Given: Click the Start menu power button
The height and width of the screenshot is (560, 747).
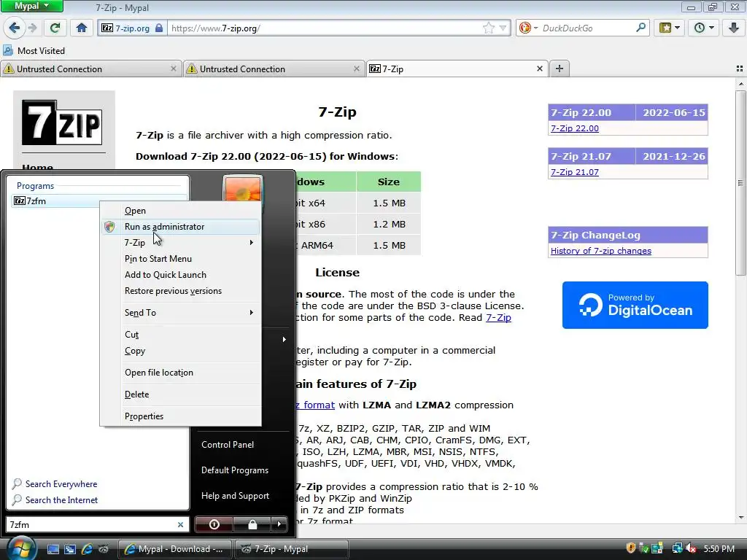Looking at the screenshot, I should (x=214, y=525).
